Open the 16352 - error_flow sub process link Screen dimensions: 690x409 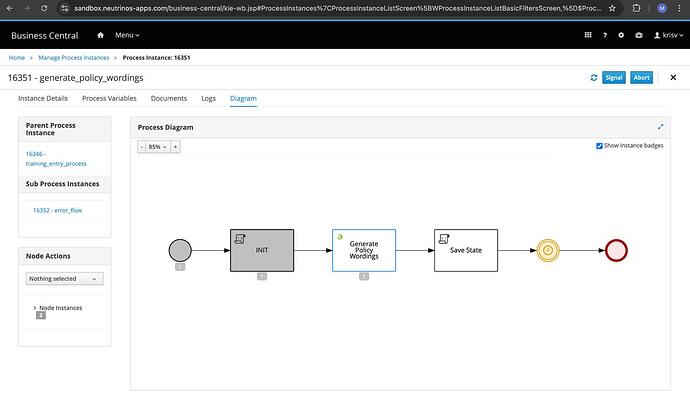click(58, 210)
